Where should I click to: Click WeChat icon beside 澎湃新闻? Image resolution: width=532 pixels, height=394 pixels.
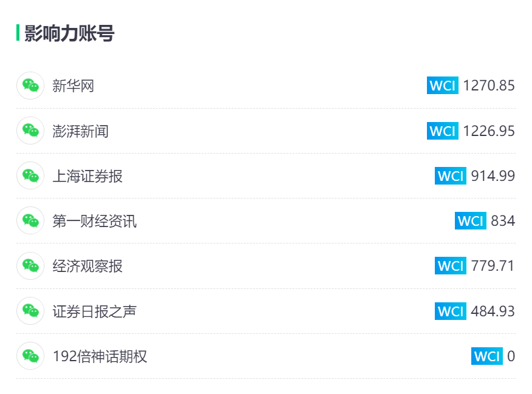click(x=30, y=131)
